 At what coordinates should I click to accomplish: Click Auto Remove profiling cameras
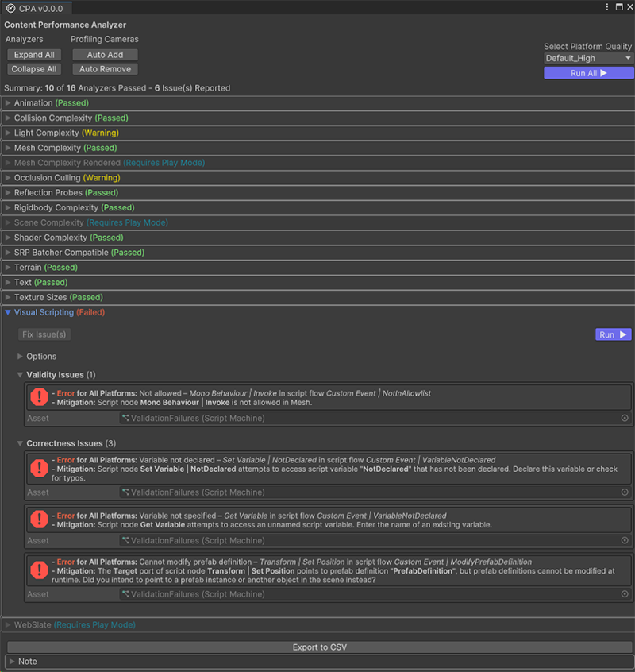(x=105, y=69)
